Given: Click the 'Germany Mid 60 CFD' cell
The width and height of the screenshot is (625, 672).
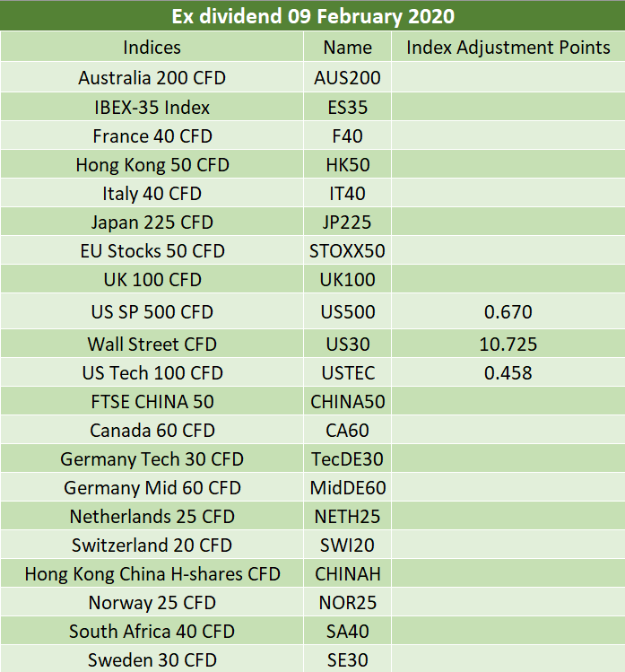Looking at the screenshot, I should [x=152, y=488].
